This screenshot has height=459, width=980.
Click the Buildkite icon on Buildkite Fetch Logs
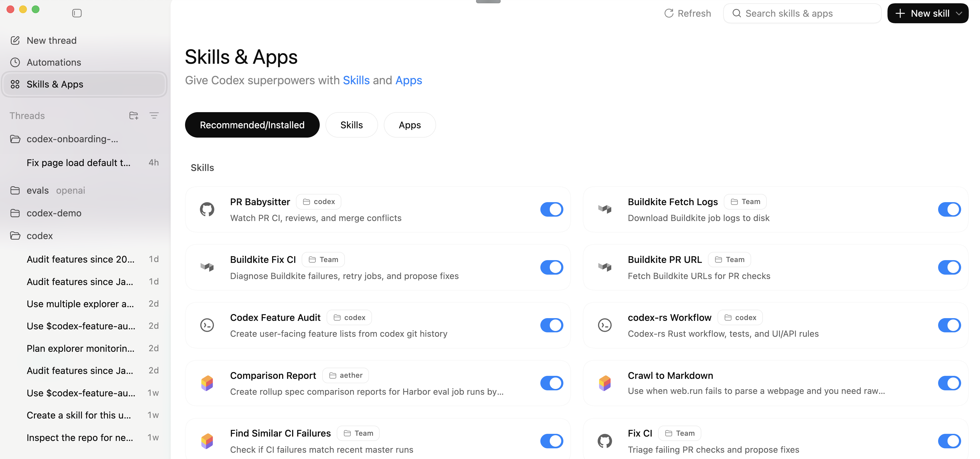[x=605, y=209]
